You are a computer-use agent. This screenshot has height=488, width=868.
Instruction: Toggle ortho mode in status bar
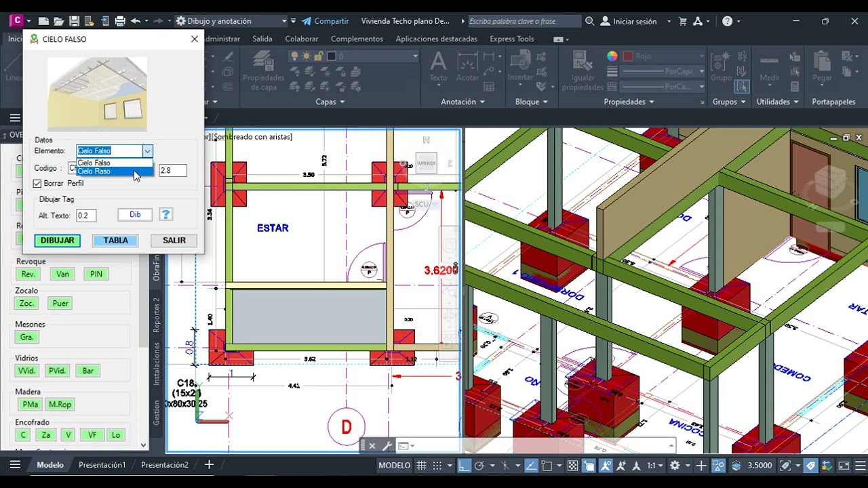[x=465, y=466]
